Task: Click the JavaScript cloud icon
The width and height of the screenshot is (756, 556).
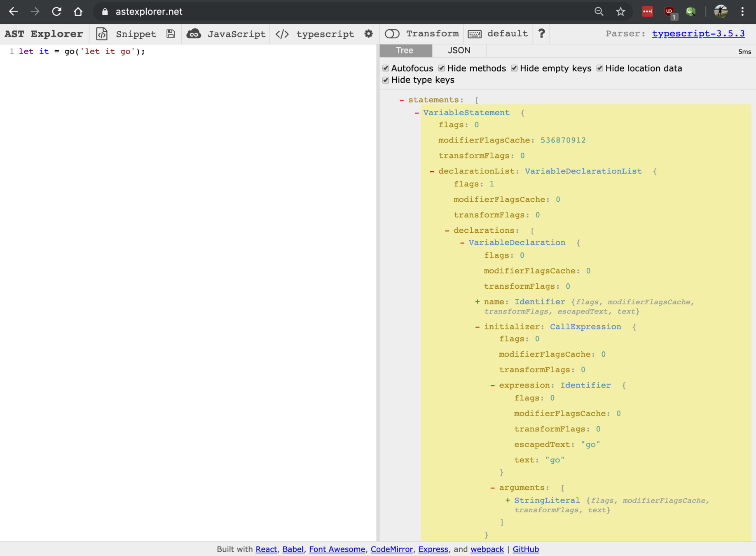Action: tap(194, 34)
